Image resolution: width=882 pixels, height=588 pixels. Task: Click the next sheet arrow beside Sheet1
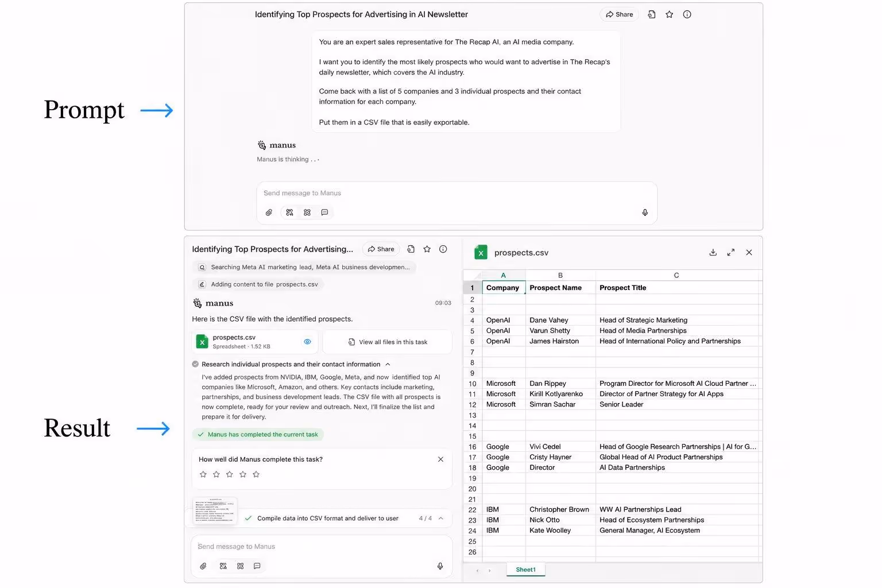(x=490, y=570)
